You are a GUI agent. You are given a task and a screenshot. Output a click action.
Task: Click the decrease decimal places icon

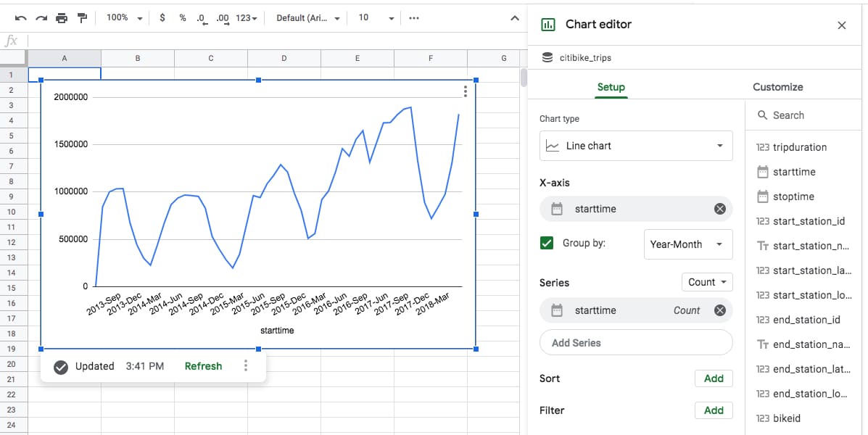tap(202, 19)
